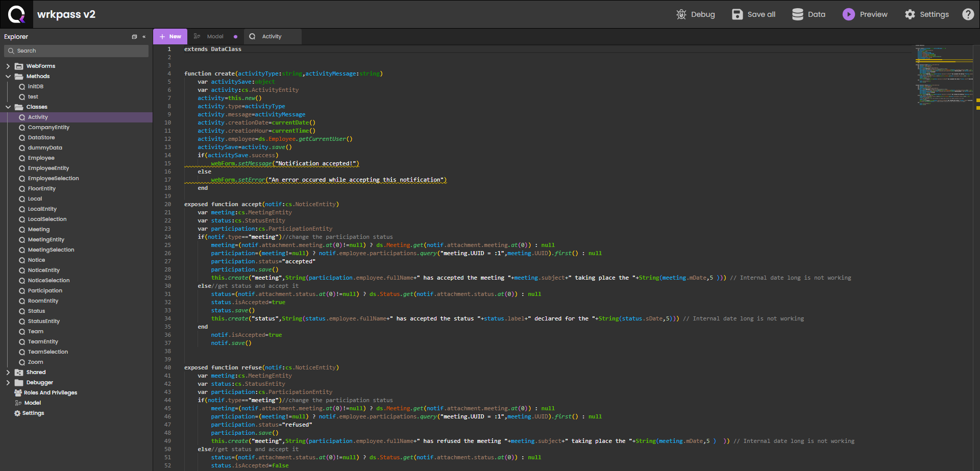Hide the Explorer panel with chevron
The width and height of the screenshot is (980, 471).
pyautogui.click(x=144, y=37)
